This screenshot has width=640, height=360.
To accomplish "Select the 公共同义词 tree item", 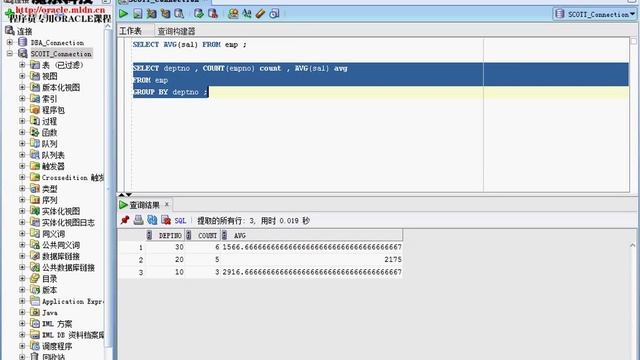I will pyautogui.click(x=61, y=245).
